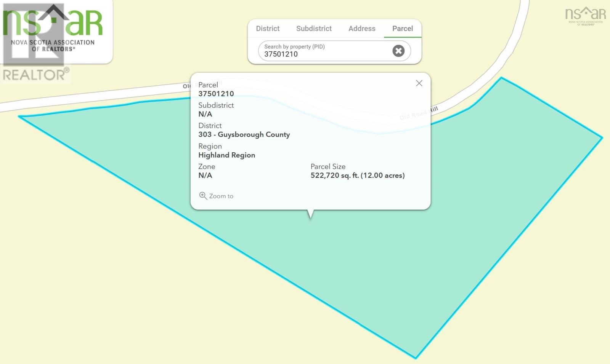Close the parcel info popup

tap(419, 83)
